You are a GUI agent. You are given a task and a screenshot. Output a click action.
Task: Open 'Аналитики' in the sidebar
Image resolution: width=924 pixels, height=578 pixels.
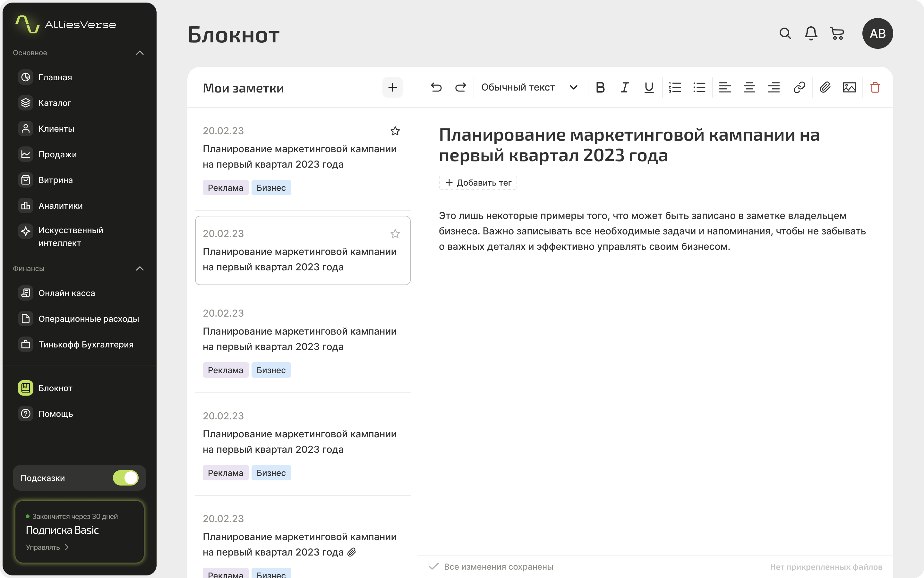point(80,206)
